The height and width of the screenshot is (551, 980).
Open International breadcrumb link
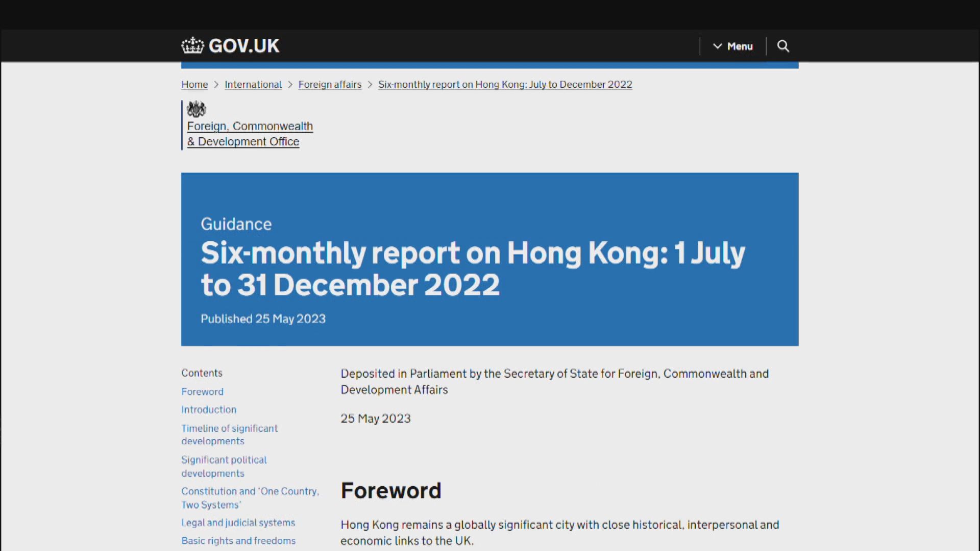(253, 85)
